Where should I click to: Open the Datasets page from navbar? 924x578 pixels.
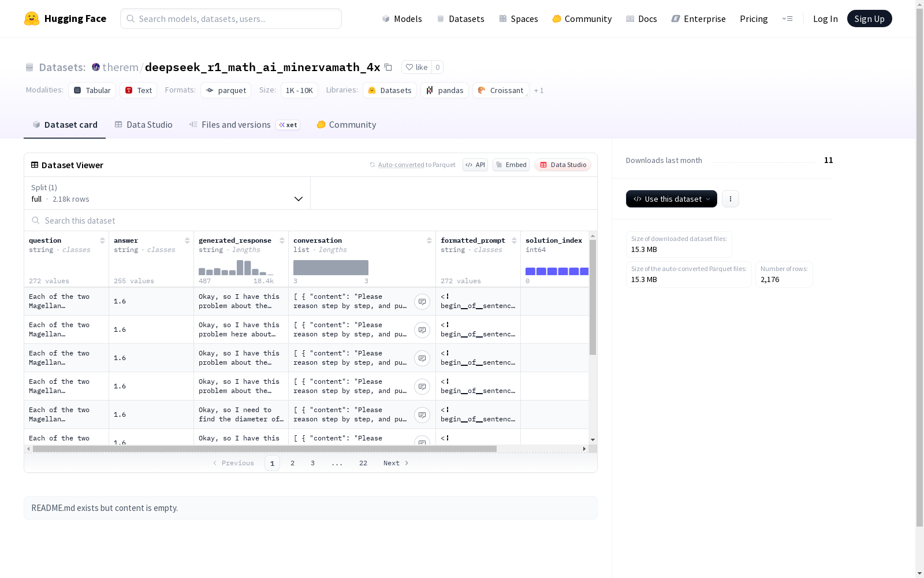click(460, 18)
